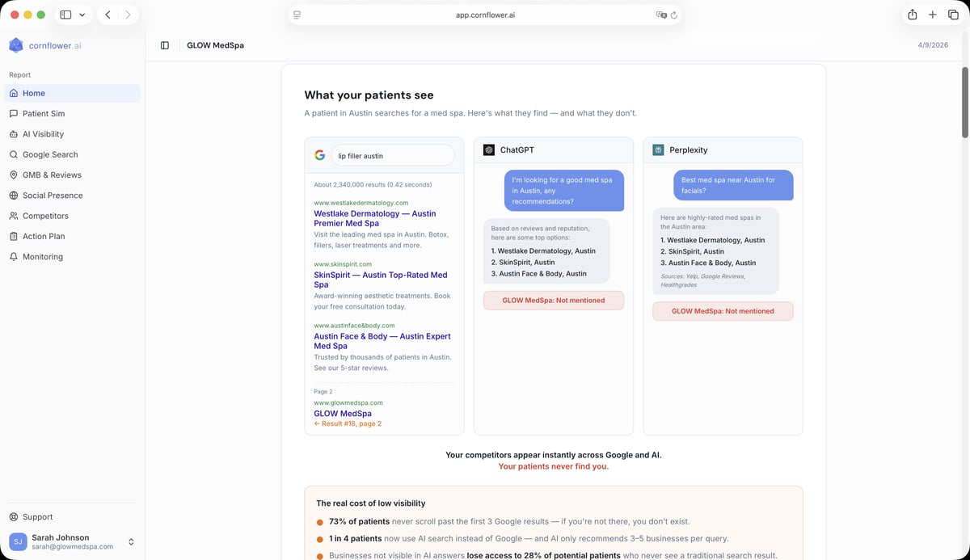
Task: Open Social Presence section
Action: pos(73,196)
